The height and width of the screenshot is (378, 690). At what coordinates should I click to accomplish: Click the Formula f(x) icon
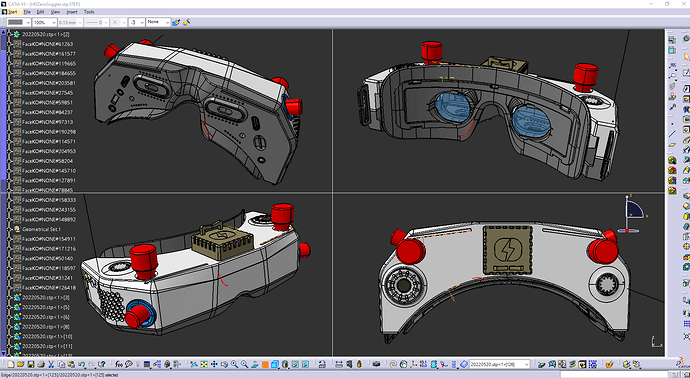click(118, 364)
